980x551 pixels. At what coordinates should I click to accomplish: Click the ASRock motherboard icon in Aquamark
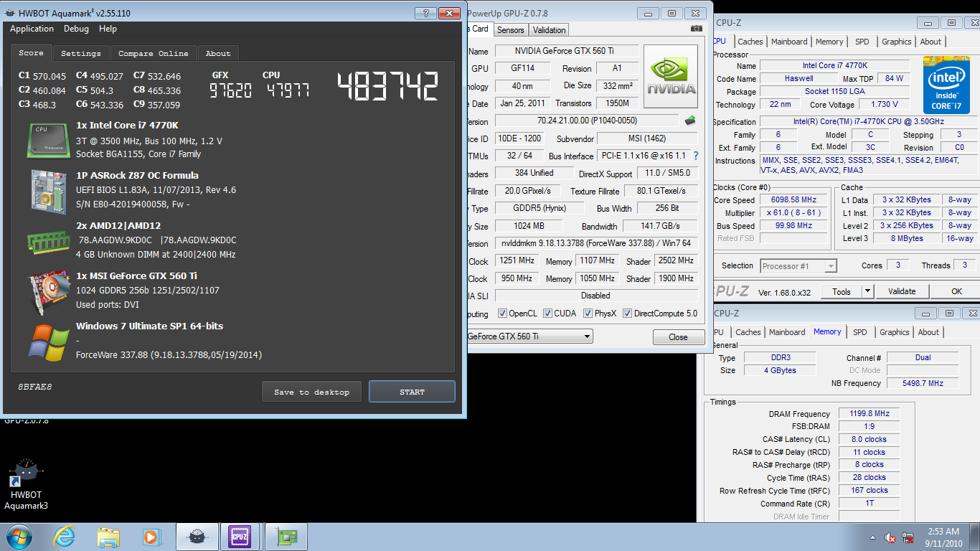coord(49,192)
